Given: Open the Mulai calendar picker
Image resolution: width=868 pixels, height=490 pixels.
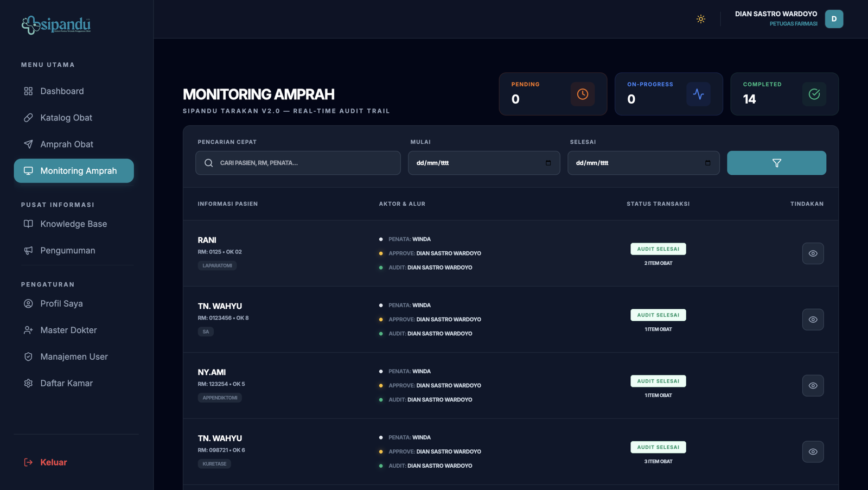Looking at the screenshot, I should click(x=548, y=163).
